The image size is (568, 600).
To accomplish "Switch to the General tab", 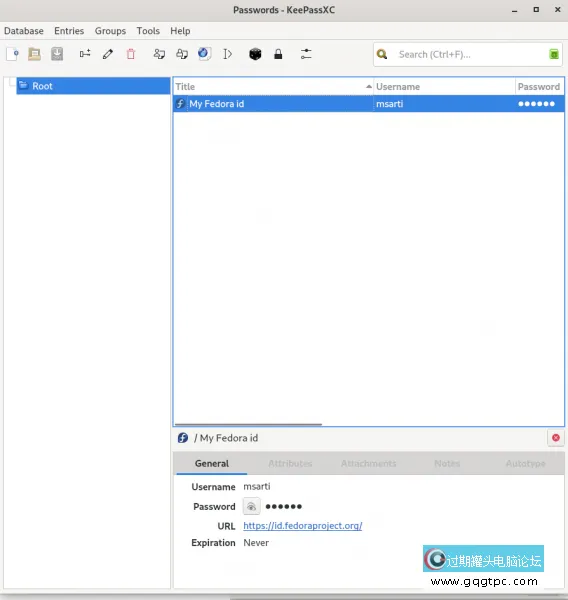I will tap(212, 463).
